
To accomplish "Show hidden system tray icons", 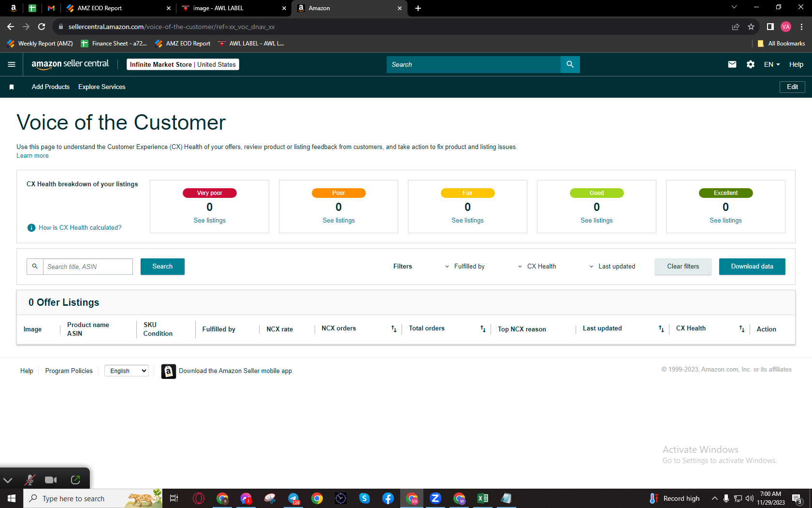I will click(x=715, y=498).
